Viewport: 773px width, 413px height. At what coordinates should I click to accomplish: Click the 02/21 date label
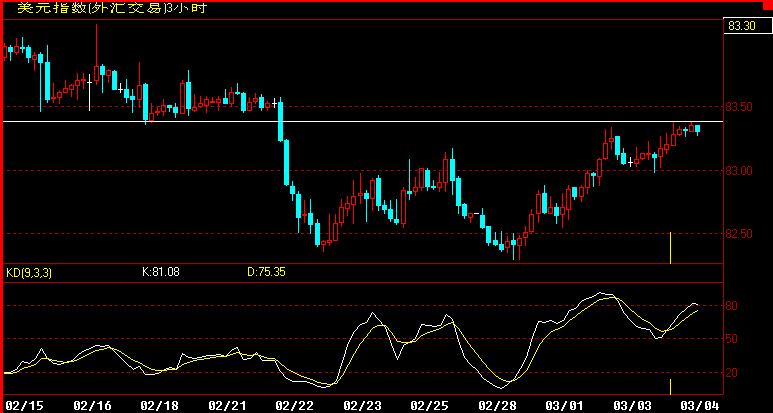(x=227, y=406)
